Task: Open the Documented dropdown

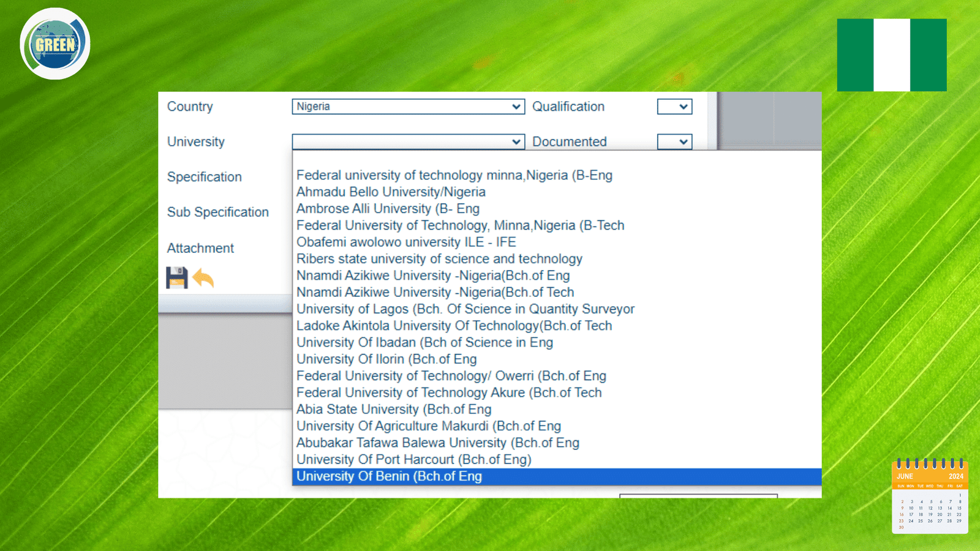Action: [x=674, y=142]
